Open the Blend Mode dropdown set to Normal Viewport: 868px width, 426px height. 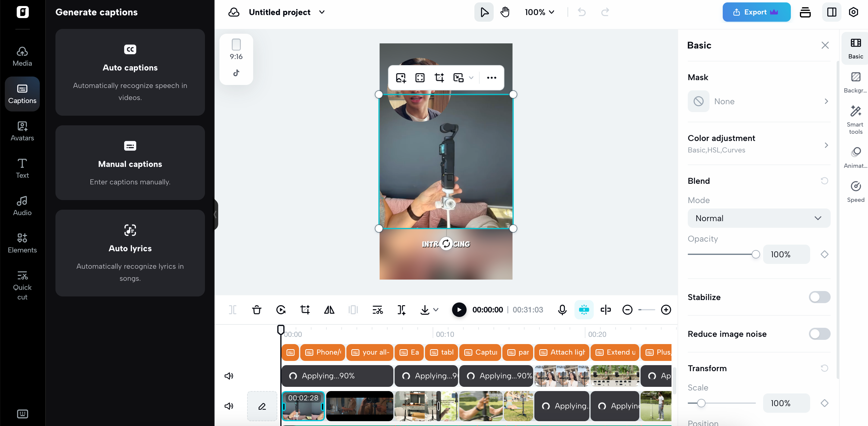[759, 218]
